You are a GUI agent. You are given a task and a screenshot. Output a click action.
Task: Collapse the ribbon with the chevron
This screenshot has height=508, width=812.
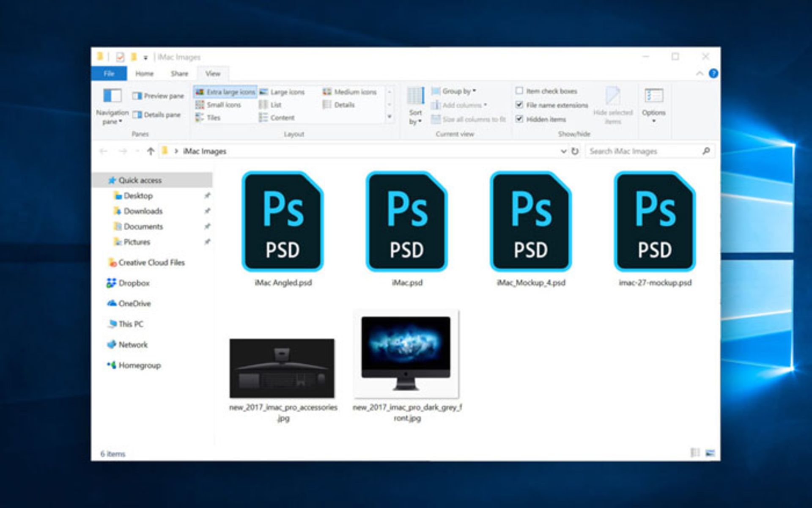(700, 74)
